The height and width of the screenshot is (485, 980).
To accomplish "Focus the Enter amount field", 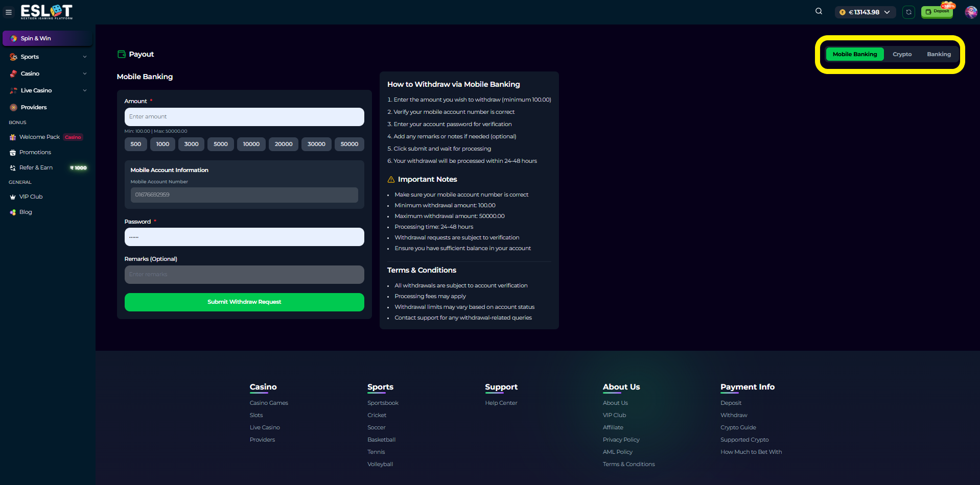I will pos(244,117).
